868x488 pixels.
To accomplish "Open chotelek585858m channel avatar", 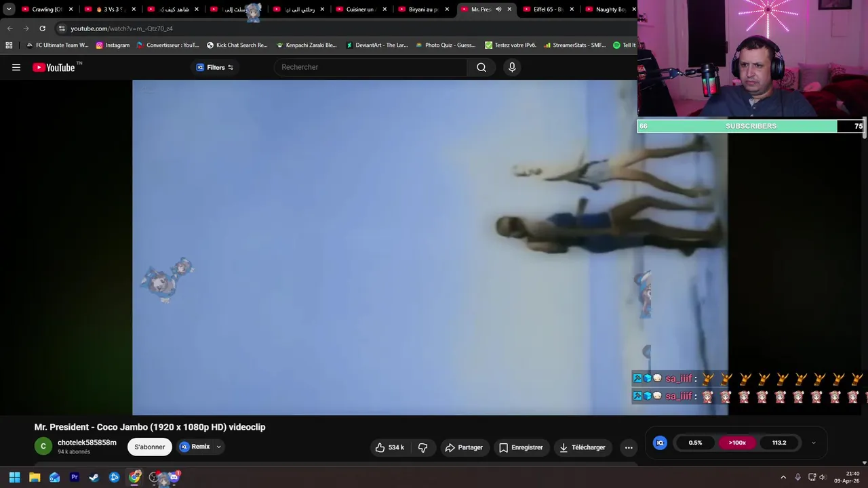I will point(43,446).
